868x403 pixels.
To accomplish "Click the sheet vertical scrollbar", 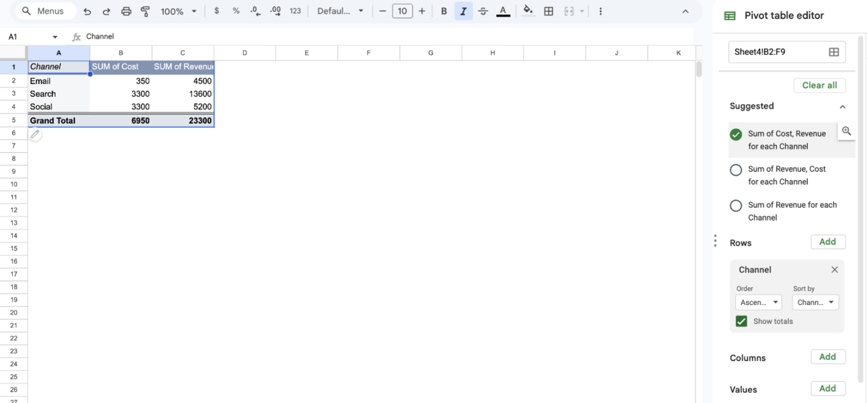I will point(699,69).
